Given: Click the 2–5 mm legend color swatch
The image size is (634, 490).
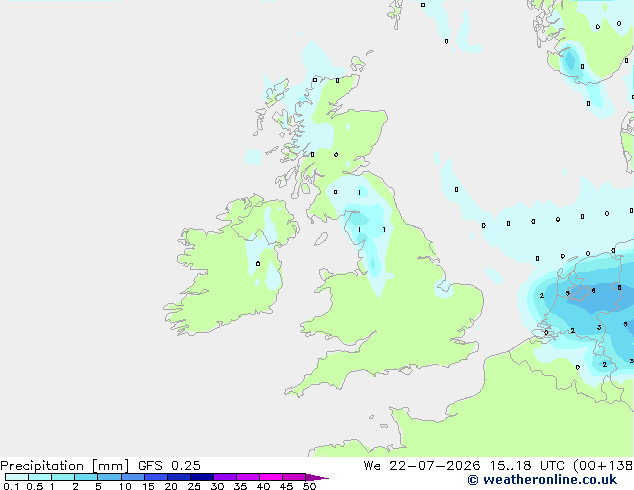Looking at the screenshot, I should [86, 477].
